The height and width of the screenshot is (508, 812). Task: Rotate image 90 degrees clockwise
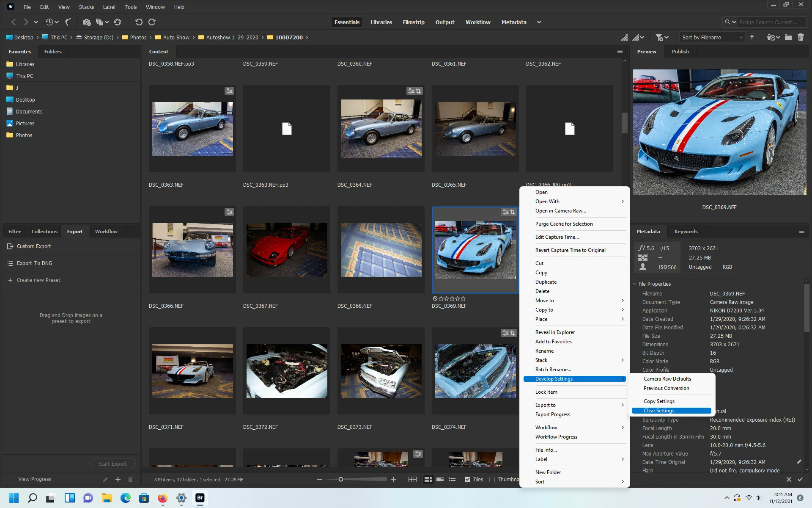pos(152,22)
